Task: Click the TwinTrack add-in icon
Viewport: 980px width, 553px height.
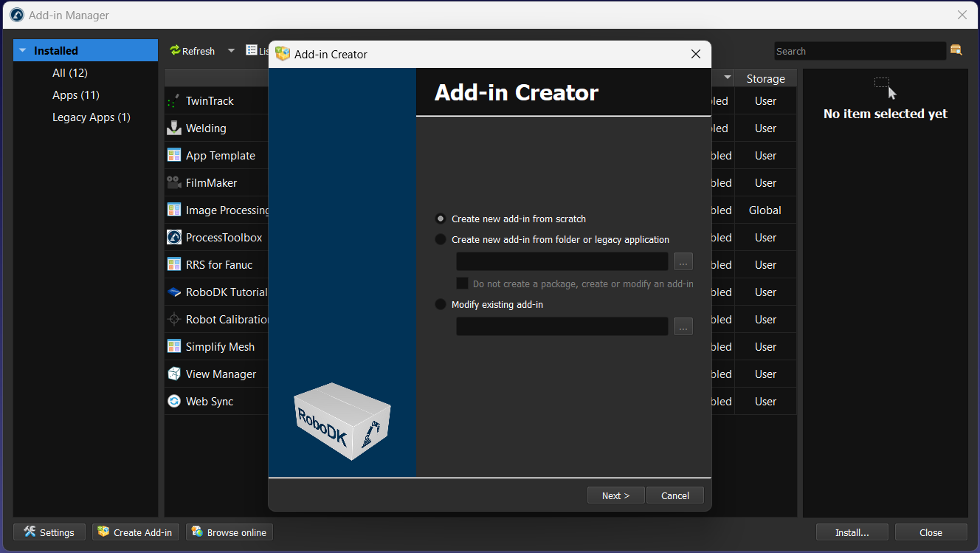Action: (x=174, y=101)
